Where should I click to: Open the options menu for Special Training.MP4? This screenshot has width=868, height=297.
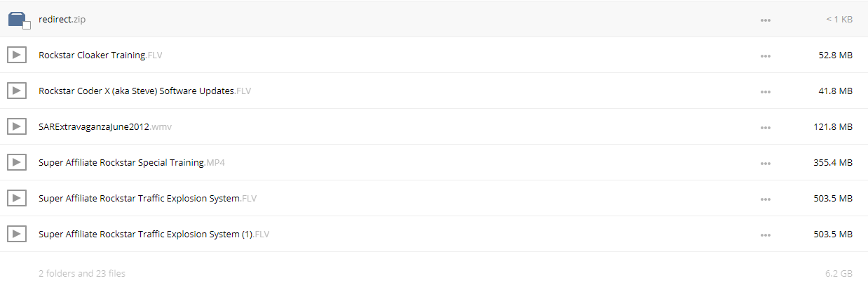click(766, 163)
